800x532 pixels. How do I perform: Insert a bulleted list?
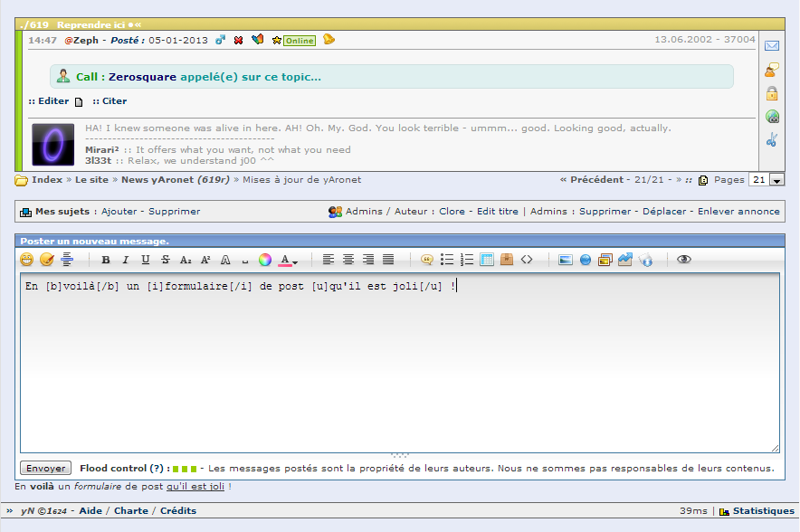click(447, 260)
